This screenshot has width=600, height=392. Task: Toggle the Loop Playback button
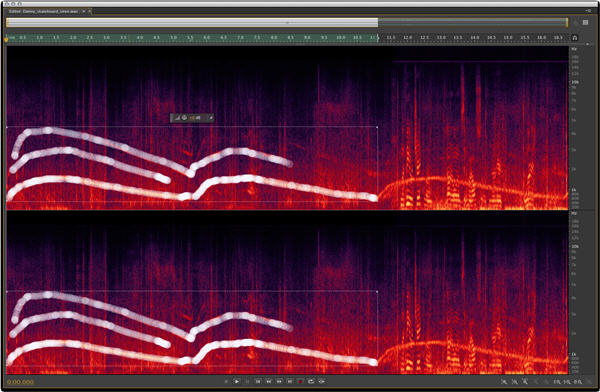click(x=311, y=381)
